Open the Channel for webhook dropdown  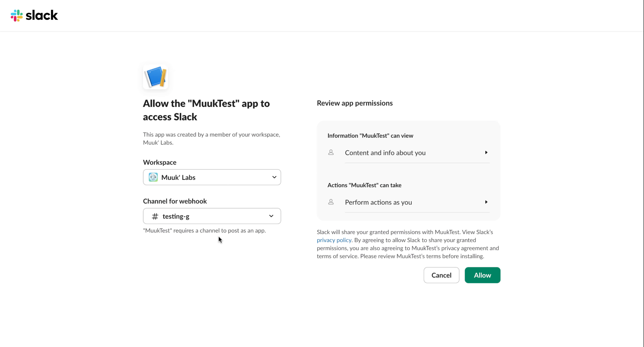point(212,216)
